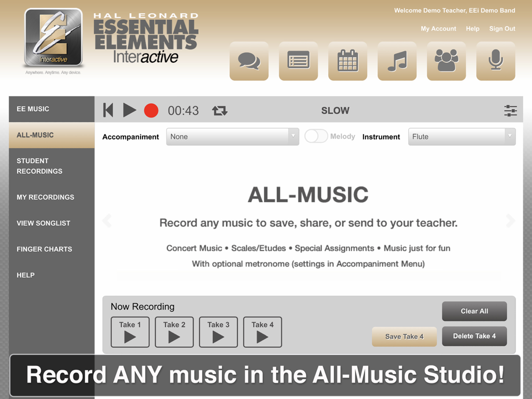Go to the previous slide arrow

pyautogui.click(x=107, y=221)
